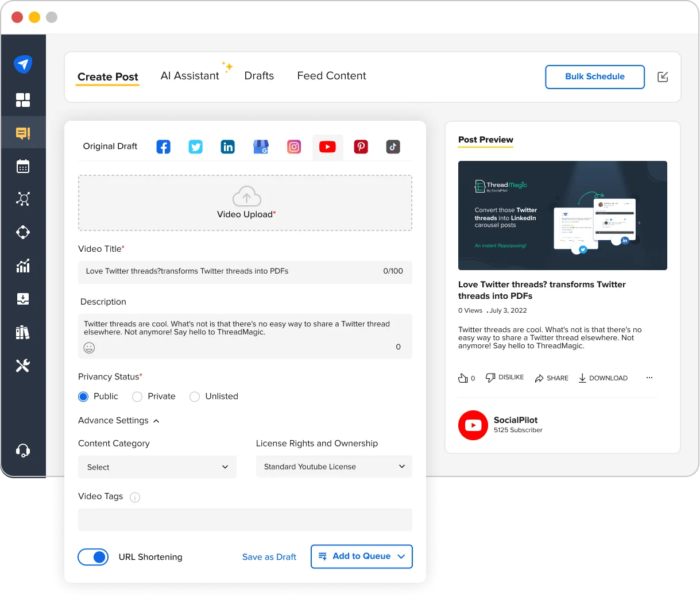Disable URL Shortening
700x600 pixels.
tap(93, 557)
